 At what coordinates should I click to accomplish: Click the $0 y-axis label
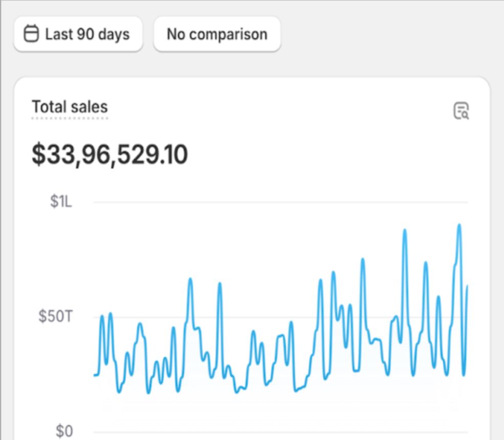click(64, 431)
